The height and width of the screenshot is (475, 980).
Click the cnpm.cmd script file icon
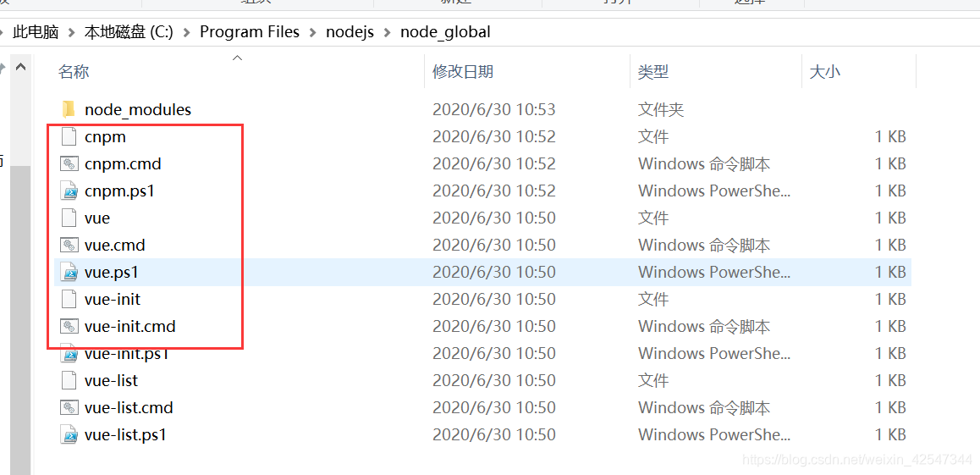(69, 163)
